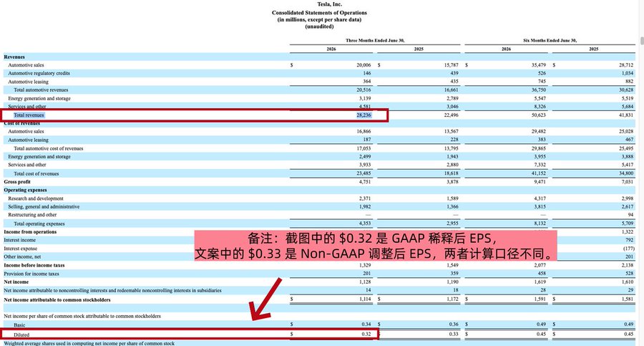Click the 'Total revenues' row label
The image size is (644, 346).
click(29, 115)
